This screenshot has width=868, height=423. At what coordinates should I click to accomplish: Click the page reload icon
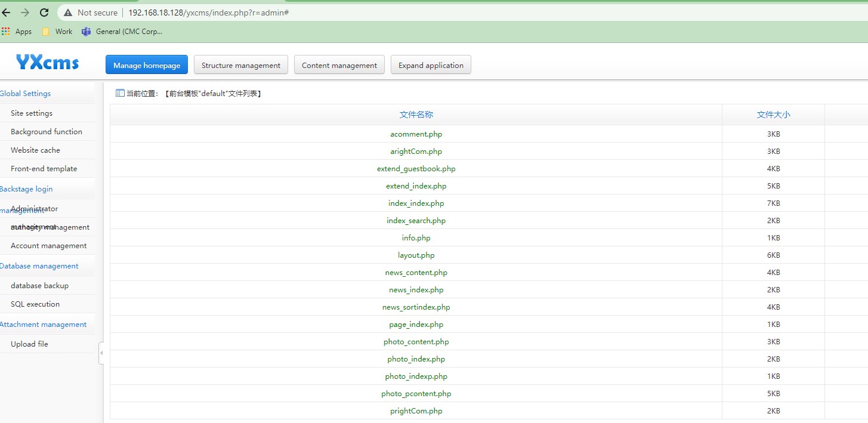[42, 12]
